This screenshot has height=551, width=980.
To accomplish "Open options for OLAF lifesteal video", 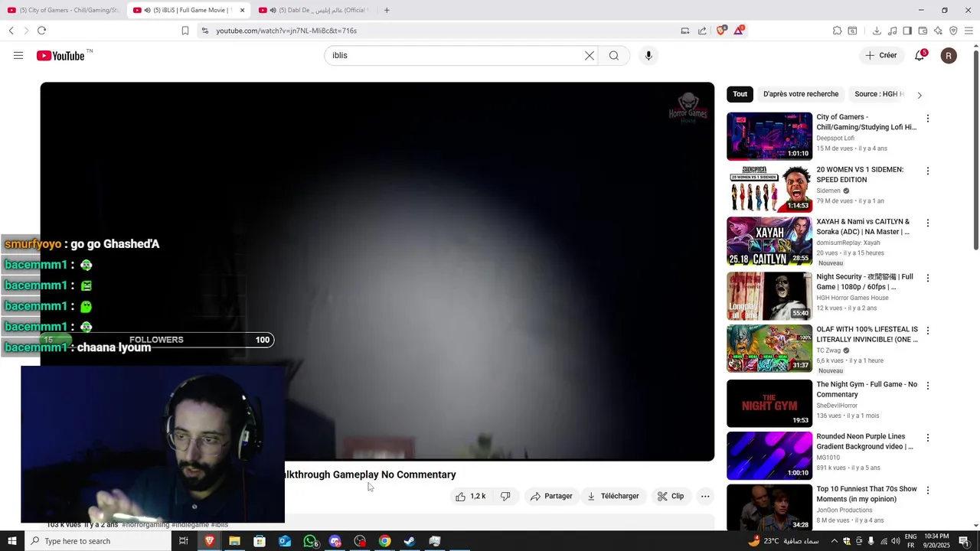I will tap(928, 331).
